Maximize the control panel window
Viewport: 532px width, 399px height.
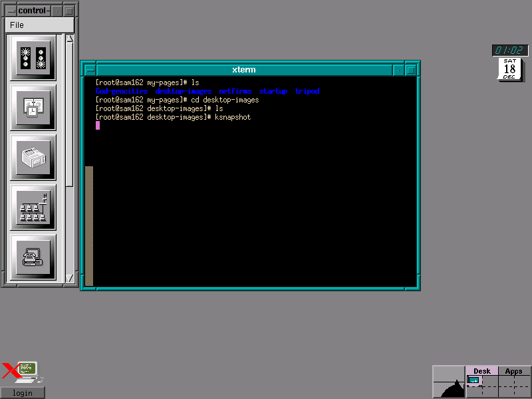pos(69,11)
